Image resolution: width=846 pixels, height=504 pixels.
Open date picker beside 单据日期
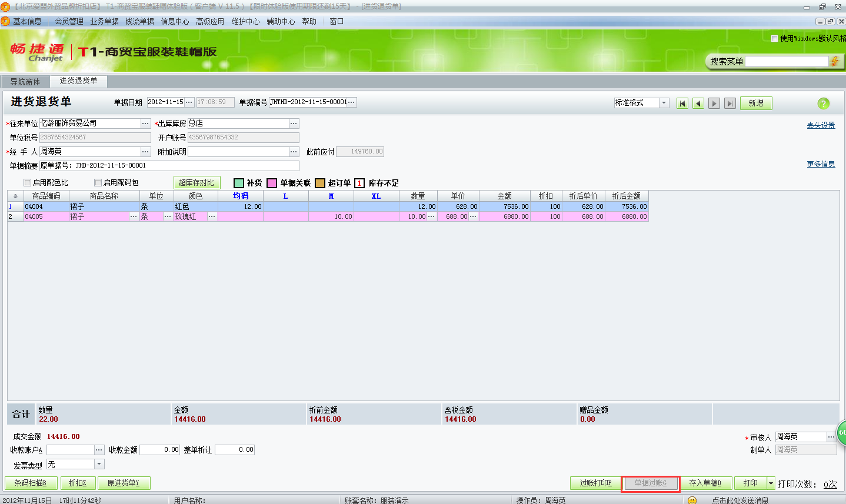click(x=189, y=102)
